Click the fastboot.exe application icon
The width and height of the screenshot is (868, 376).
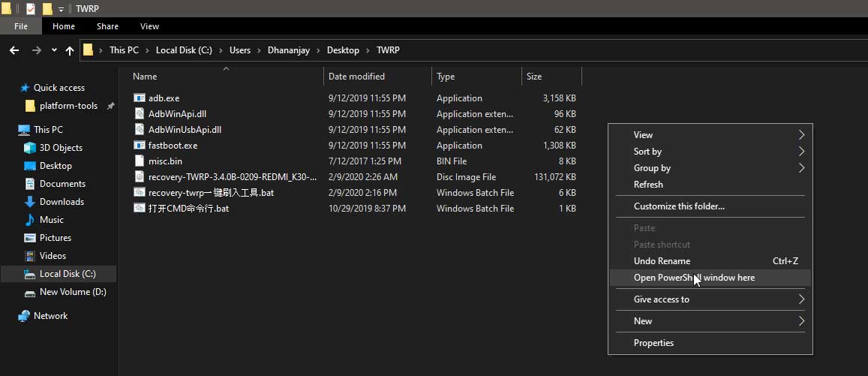(140, 145)
